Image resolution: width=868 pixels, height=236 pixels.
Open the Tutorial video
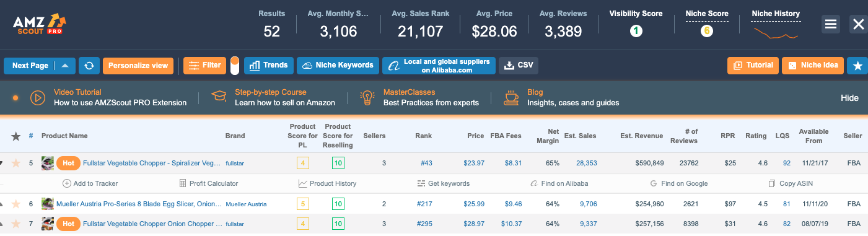pyautogui.click(x=753, y=66)
